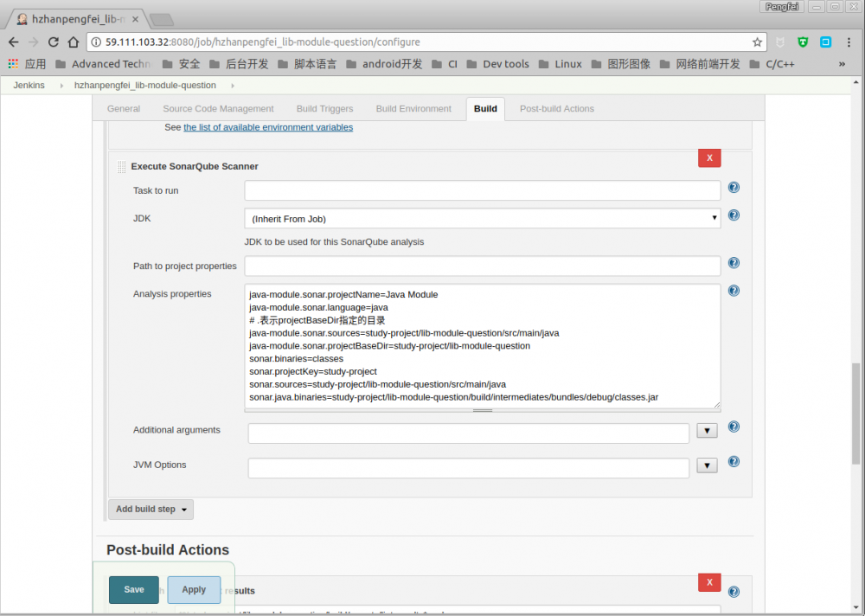
Task: Expand JVM Options field with arrow button
Action: point(707,465)
